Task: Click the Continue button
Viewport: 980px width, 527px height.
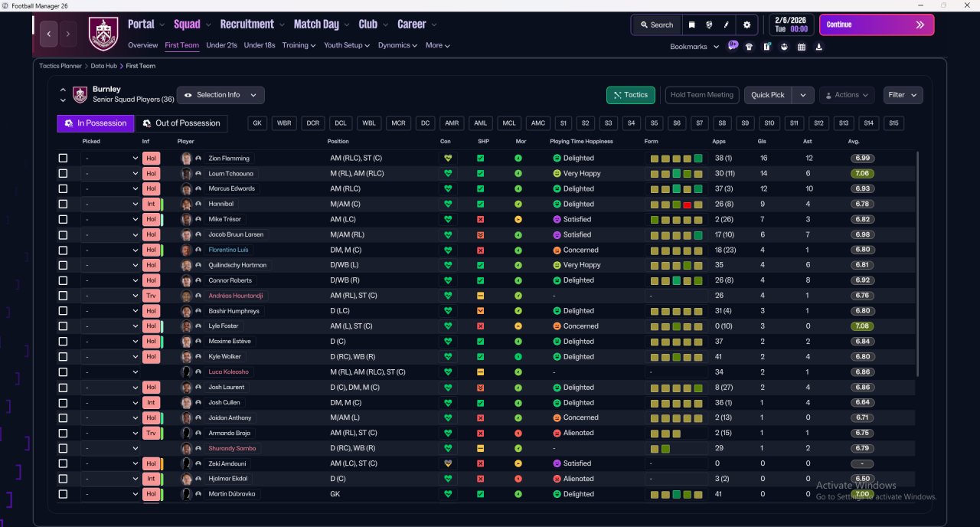Action: coord(877,25)
